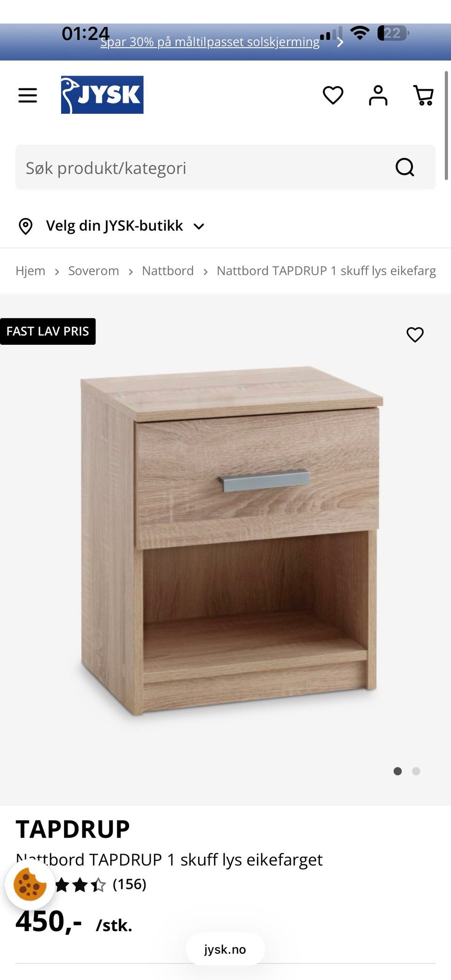Open the wishlist heart in header
The height and width of the screenshot is (980, 451).
pos(333,95)
